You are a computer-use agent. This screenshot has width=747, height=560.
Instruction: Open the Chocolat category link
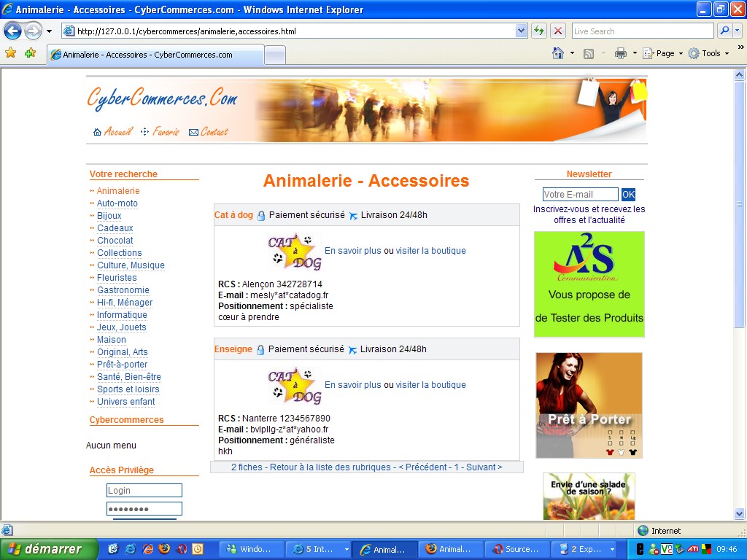point(115,241)
